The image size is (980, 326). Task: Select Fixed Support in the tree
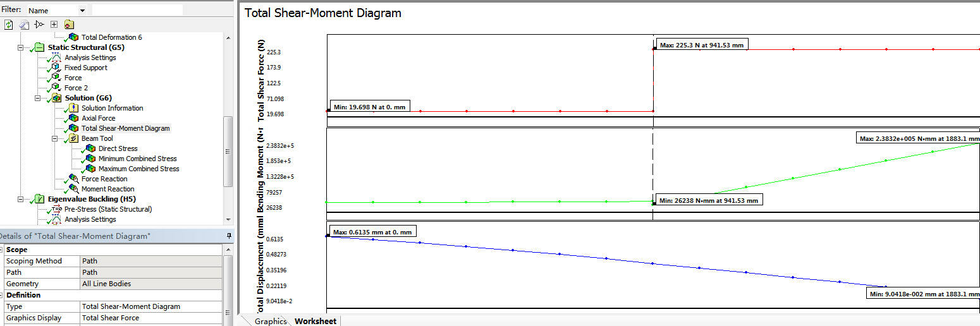[x=85, y=68]
